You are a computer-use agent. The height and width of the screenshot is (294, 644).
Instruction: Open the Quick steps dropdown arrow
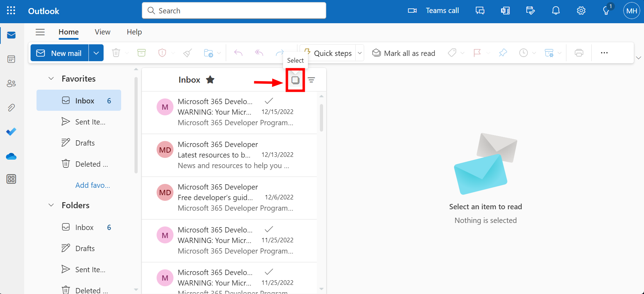[x=360, y=53]
